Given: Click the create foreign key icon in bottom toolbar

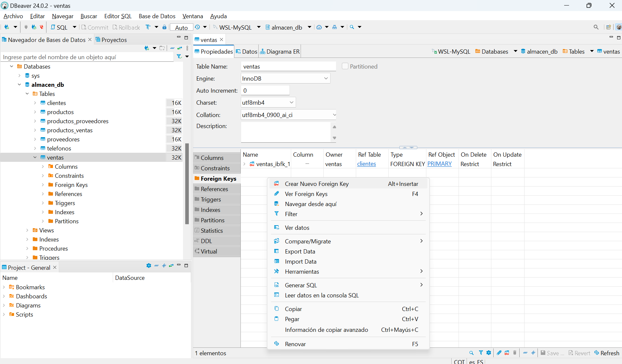Looking at the screenshot, I should point(507,353).
